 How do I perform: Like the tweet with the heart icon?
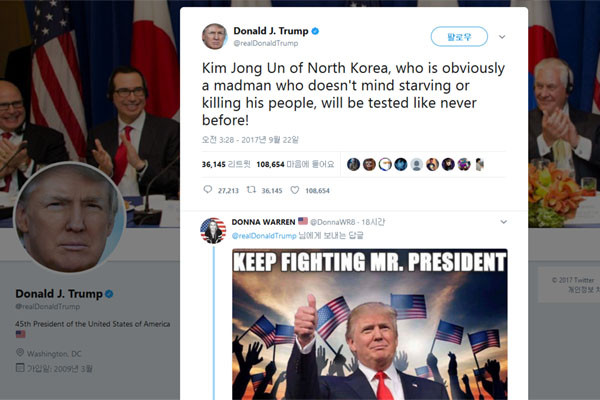tap(295, 190)
